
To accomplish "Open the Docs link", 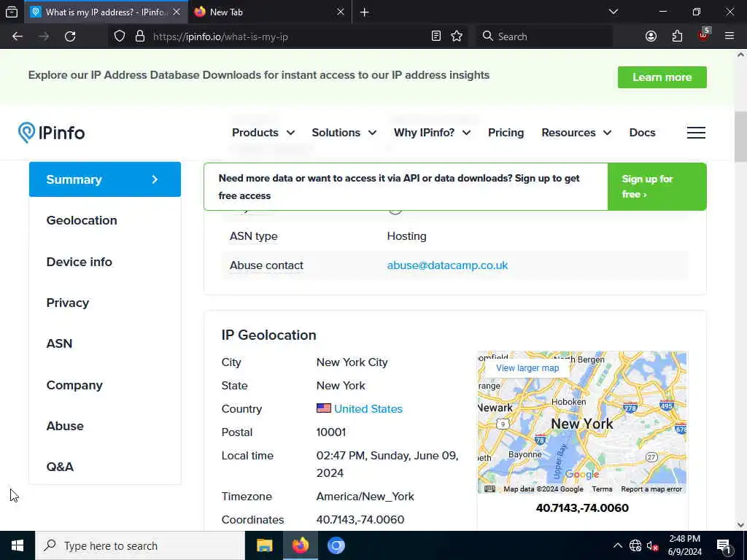I will click(x=642, y=133).
